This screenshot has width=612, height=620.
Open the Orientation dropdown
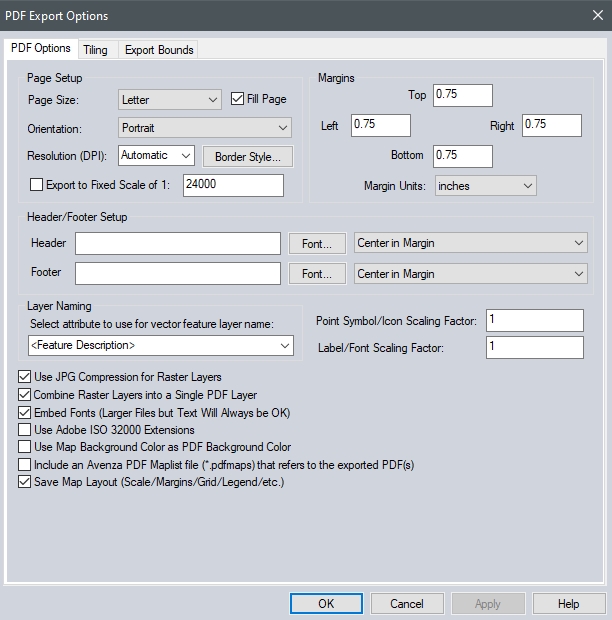point(204,128)
